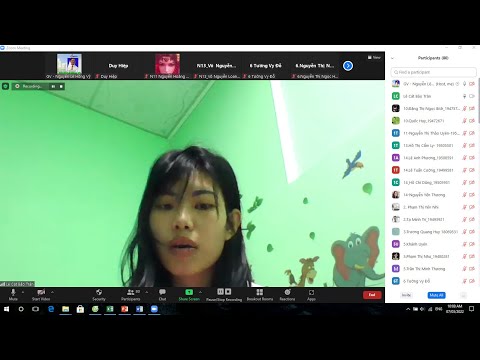Click the Start Video camera icon
The height and width of the screenshot is (360, 480).
tap(41, 292)
